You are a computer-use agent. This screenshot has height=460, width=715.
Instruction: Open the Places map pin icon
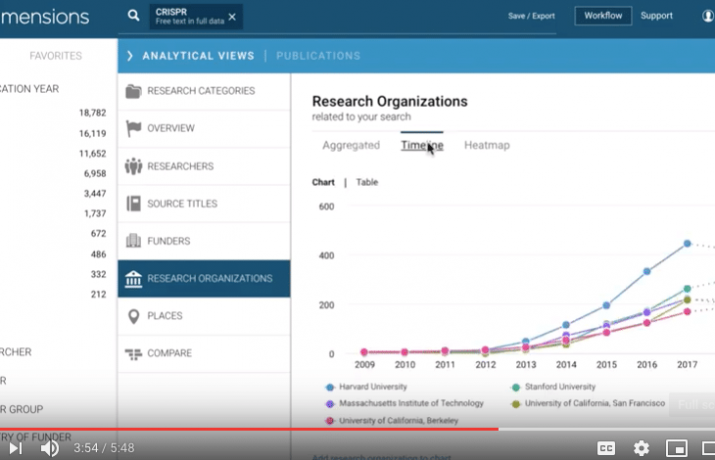click(133, 316)
